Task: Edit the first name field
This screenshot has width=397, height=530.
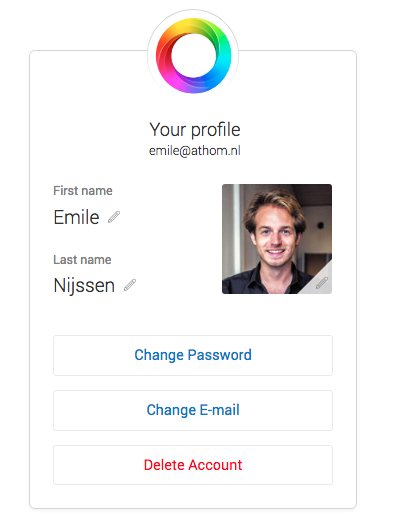Action: pos(114,217)
